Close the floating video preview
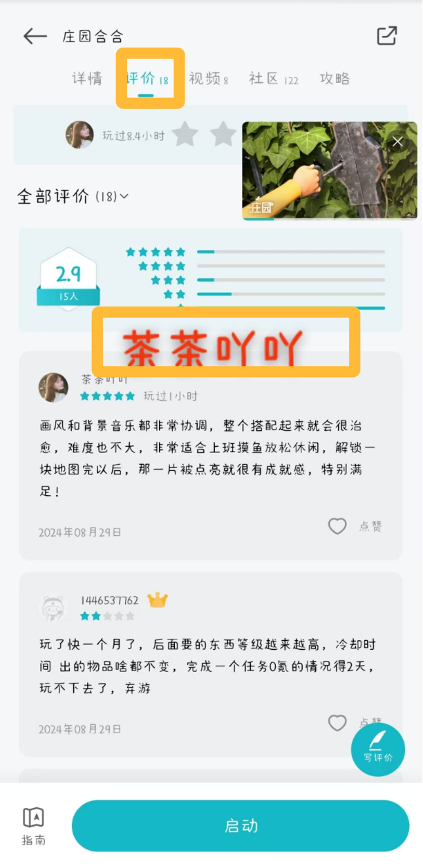423x868 pixels. pos(397,142)
